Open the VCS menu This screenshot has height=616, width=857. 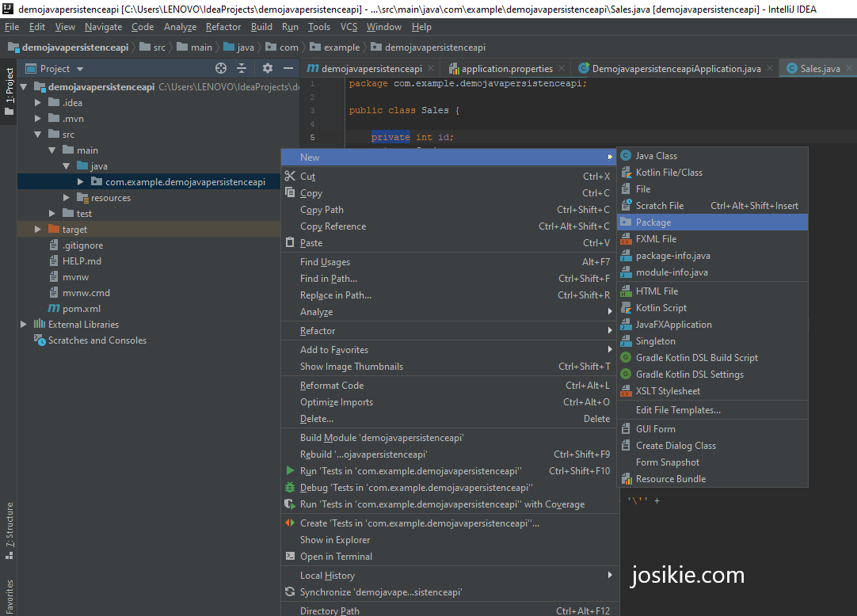349,26
